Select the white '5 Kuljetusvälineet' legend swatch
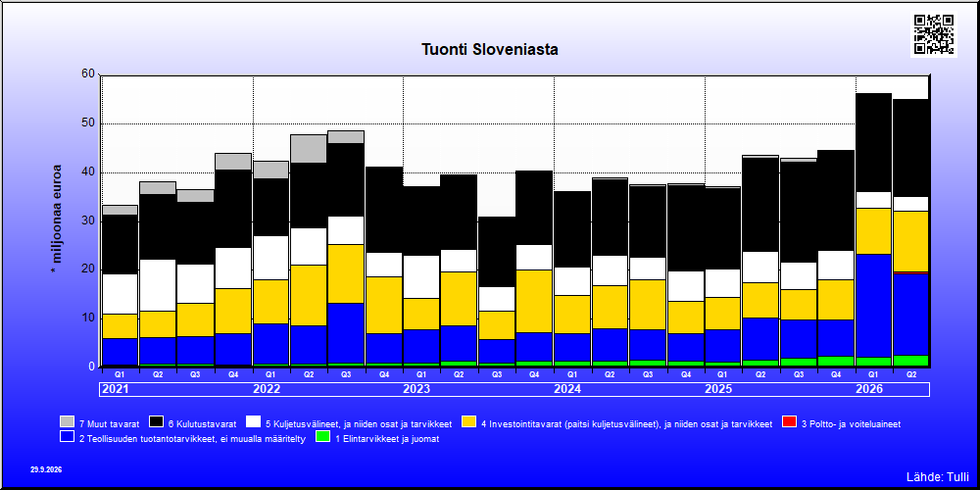This screenshot has height=490, width=980. (253, 421)
